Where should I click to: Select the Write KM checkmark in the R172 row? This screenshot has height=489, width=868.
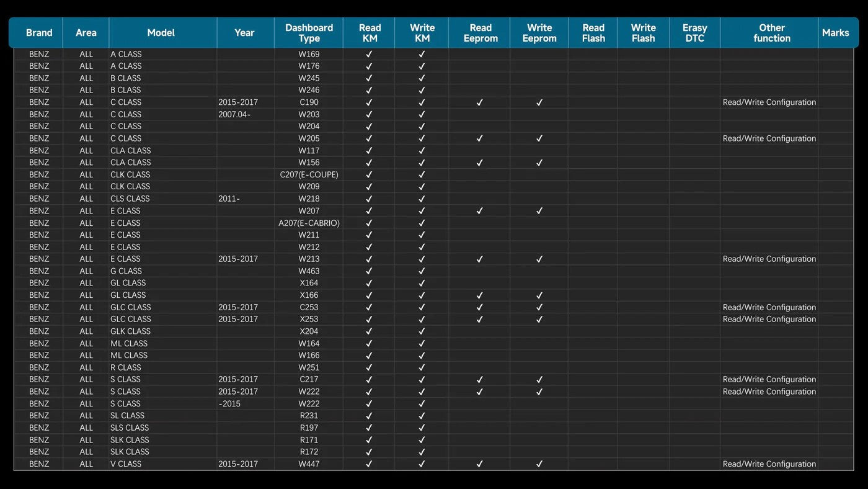pyautogui.click(x=422, y=452)
